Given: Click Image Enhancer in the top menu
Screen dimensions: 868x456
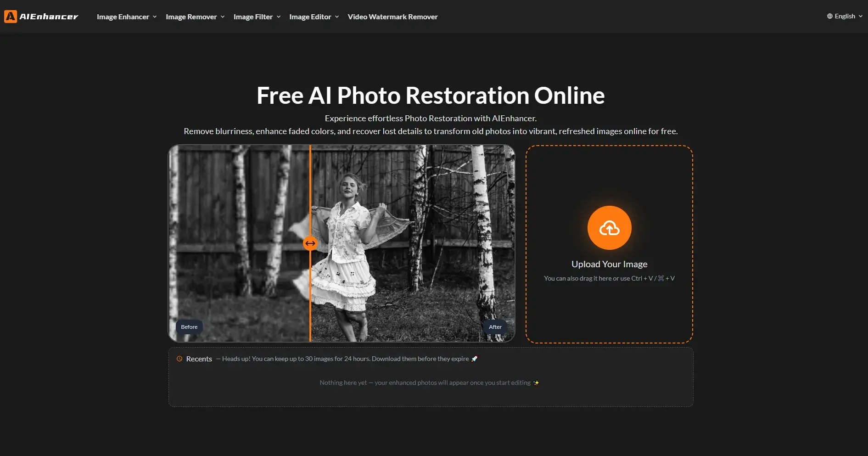Looking at the screenshot, I should pyautogui.click(x=123, y=17).
